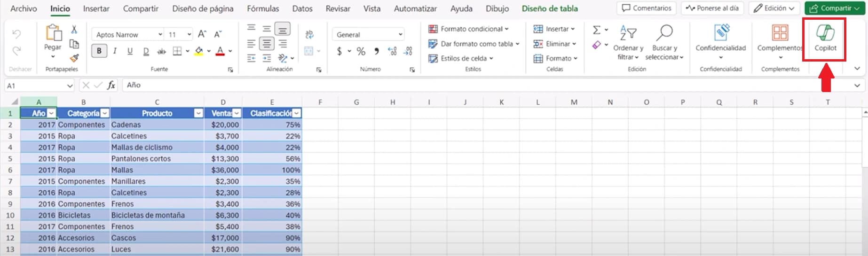Open the Ventas column filter dropdown
The image size is (868, 256).
click(x=237, y=113)
